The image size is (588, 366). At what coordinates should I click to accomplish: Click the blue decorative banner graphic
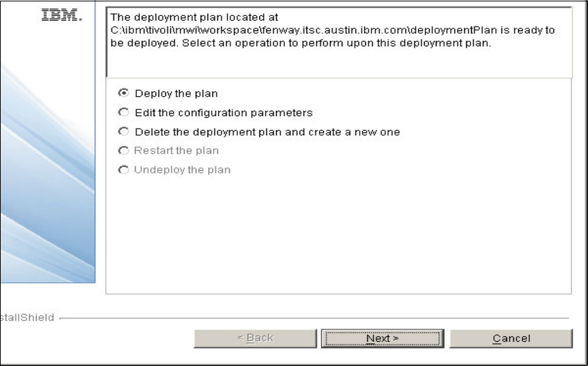(x=48, y=173)
